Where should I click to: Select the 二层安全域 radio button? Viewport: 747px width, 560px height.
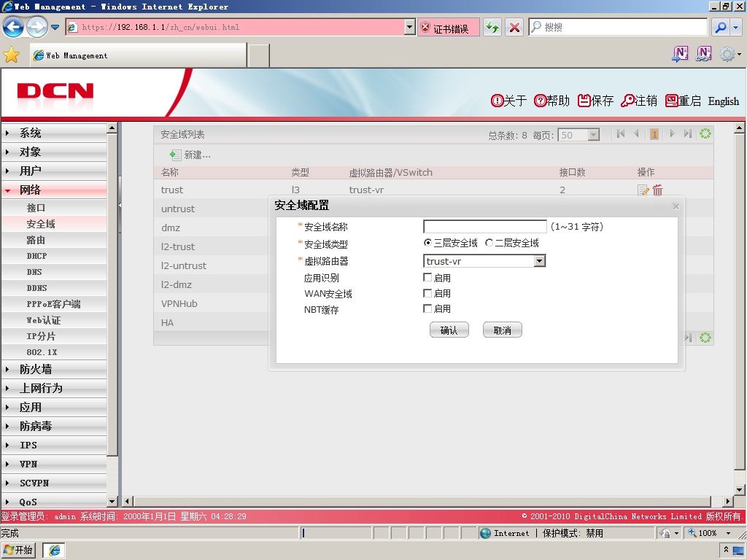pyautogui.click(x=489, y=242)
